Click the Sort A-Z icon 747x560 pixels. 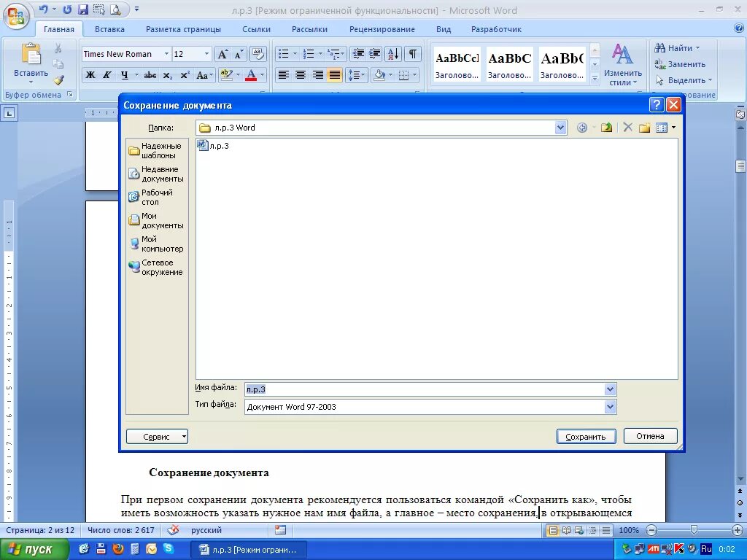point(393,54)
